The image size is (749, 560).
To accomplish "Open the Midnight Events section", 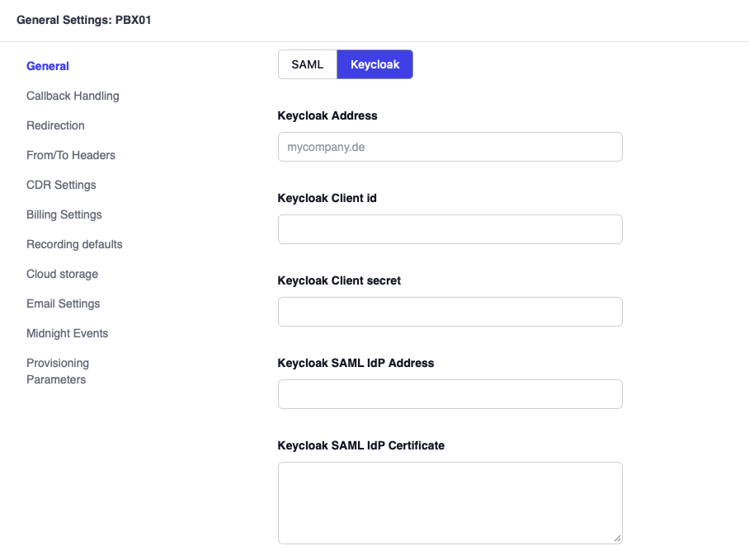I will click(67, 333).
